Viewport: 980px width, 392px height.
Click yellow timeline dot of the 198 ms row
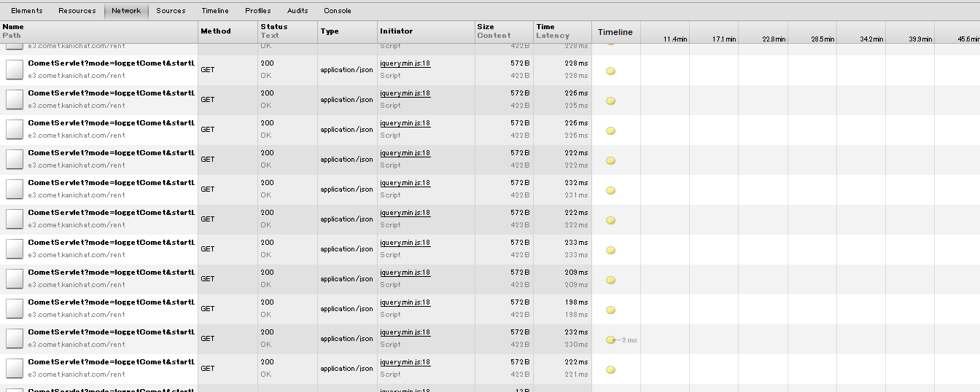(x=611, y=310)
